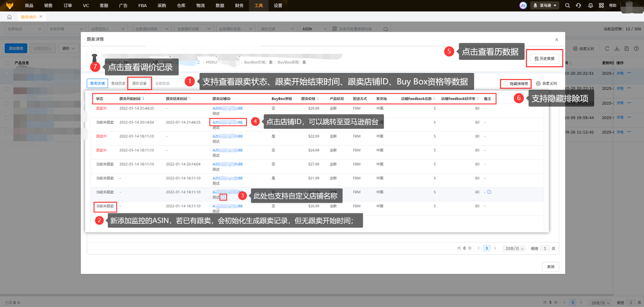The height and width of the screenshot is (307, 644).
Task: Open the 亚马逊 platform dropdown in top bar
Action: [544, 6]
